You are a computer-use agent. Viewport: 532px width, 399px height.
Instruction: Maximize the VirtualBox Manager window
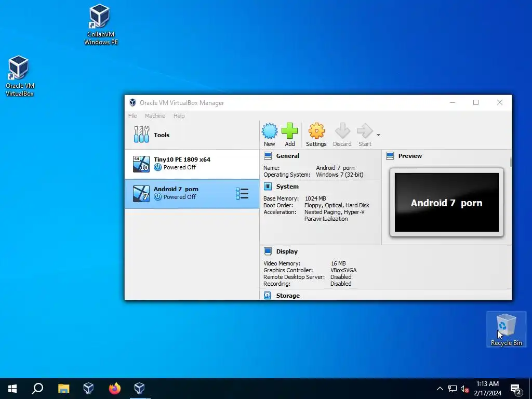[476, 102]
